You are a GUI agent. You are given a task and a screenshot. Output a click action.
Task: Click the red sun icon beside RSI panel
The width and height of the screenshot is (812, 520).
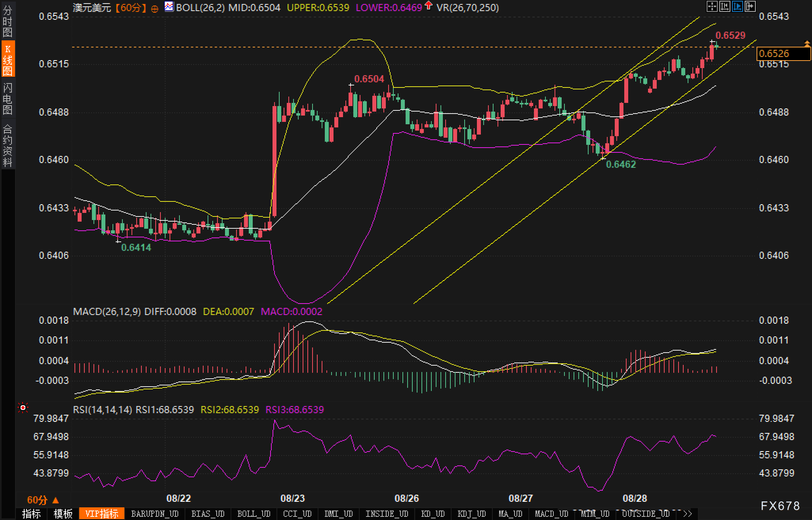pyautogui.click(x=23, y=408)
